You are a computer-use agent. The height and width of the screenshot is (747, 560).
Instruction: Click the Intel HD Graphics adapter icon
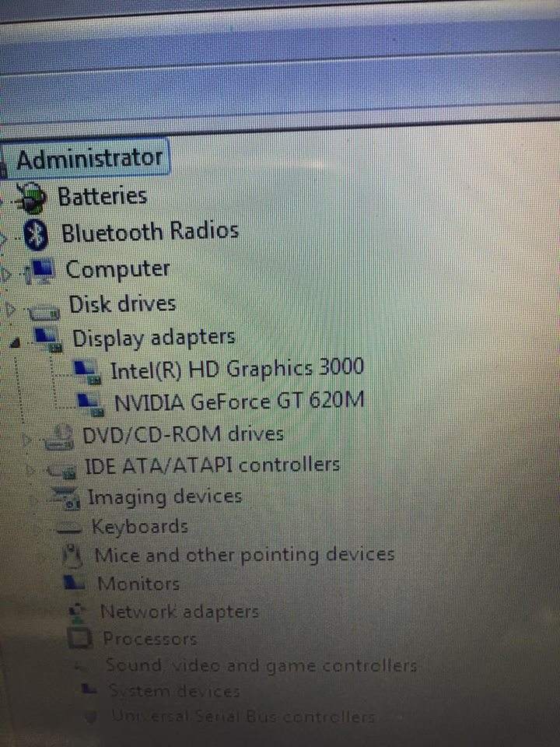(86, 372)
